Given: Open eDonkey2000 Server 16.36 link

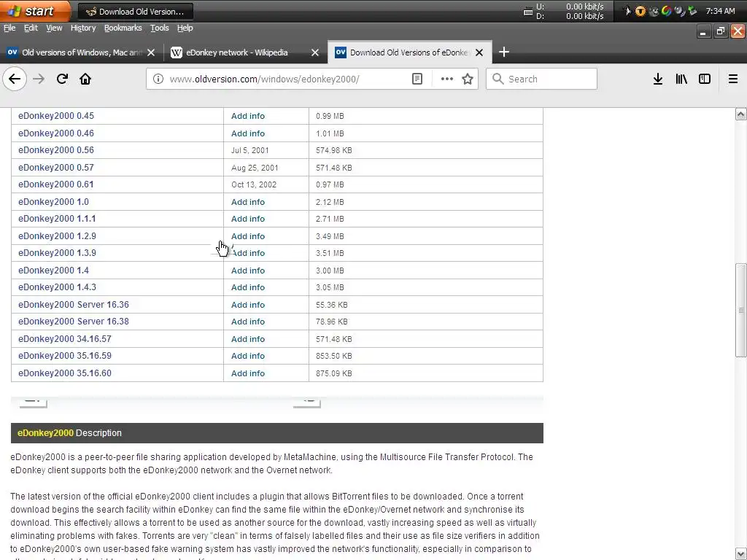Looking at the screenshot, I should tap(74, 305).
